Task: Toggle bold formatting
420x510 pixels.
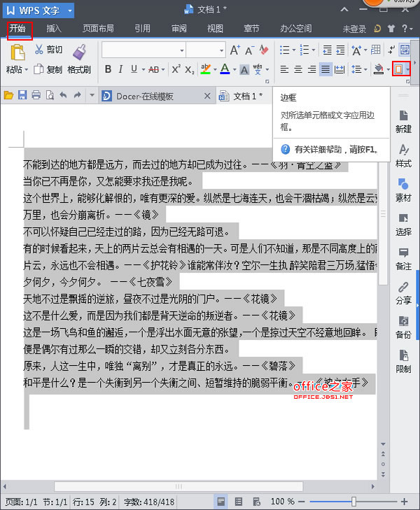Action: click(x=108, y=69)
